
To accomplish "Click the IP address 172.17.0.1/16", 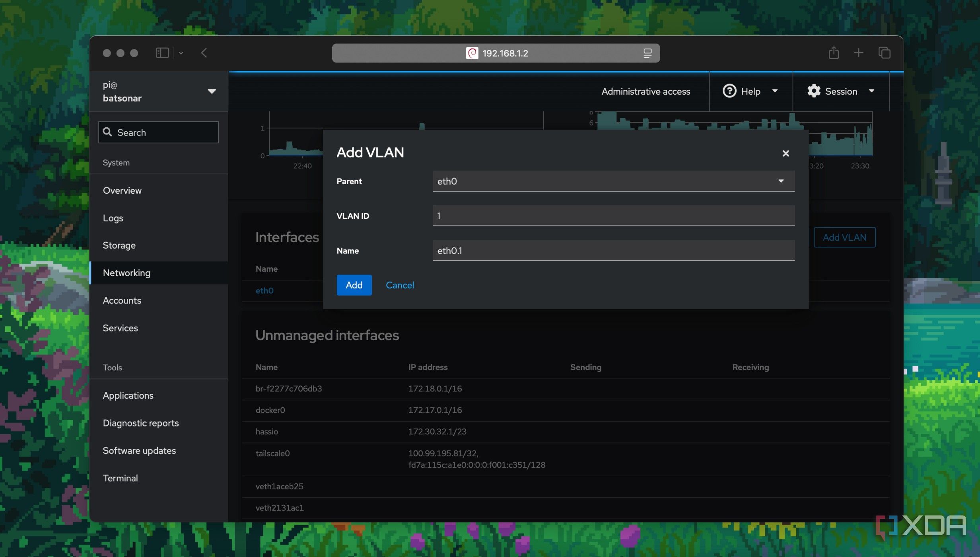I will pos(435,410).
